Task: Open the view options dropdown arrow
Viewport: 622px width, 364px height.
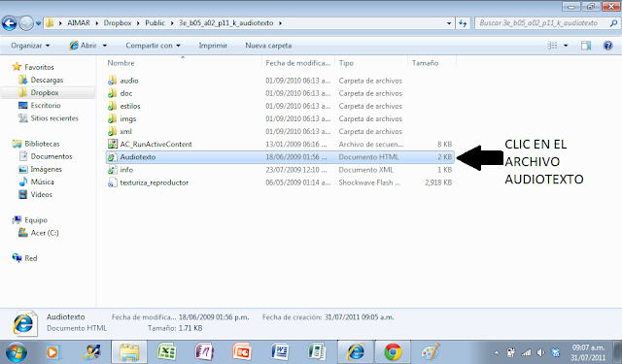Action: point(566,46)
